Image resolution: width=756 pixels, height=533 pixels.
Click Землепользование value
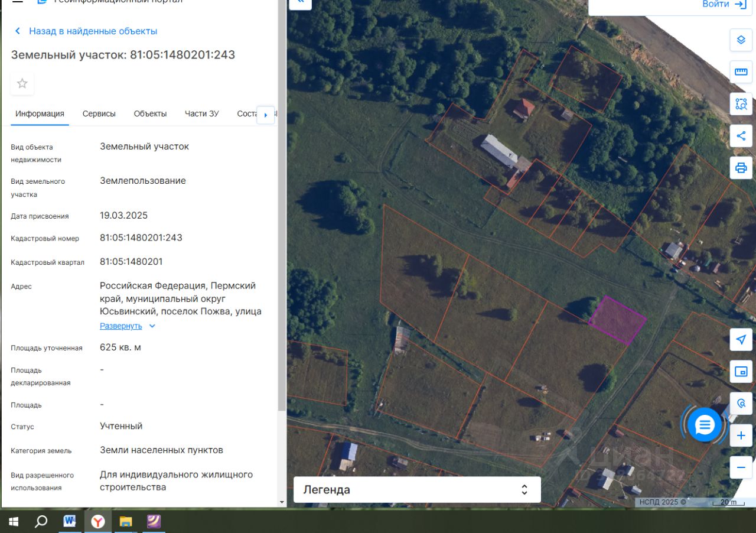(143, 181)
